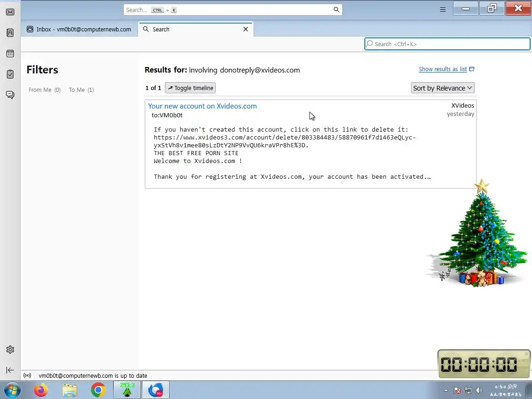Click the message preview body text
Screen dimensions: 532x399
point(292,153)
